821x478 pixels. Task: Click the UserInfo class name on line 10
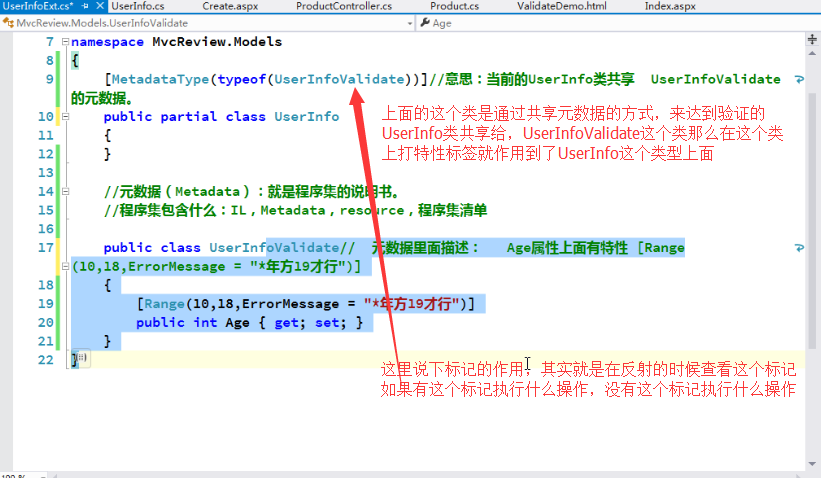307,116
